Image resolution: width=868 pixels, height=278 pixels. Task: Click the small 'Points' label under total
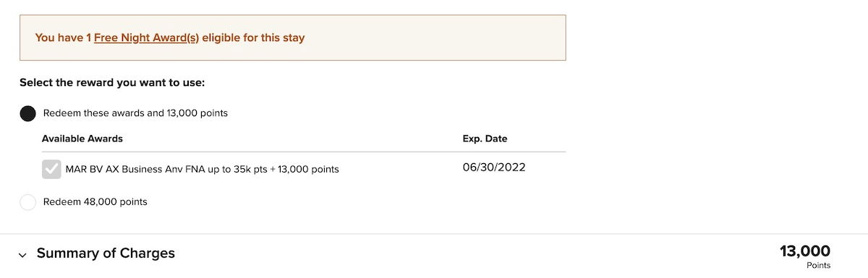coord(818,266)
